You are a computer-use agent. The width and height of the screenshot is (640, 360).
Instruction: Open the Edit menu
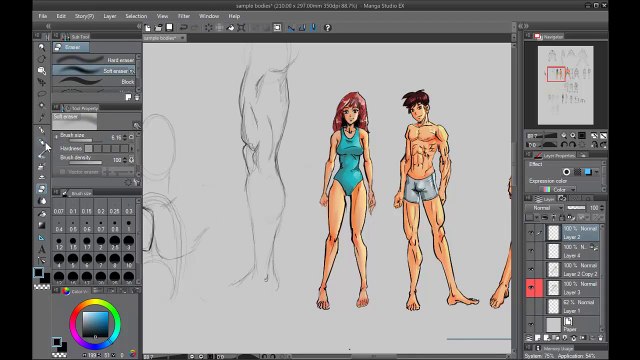[61, 16]
